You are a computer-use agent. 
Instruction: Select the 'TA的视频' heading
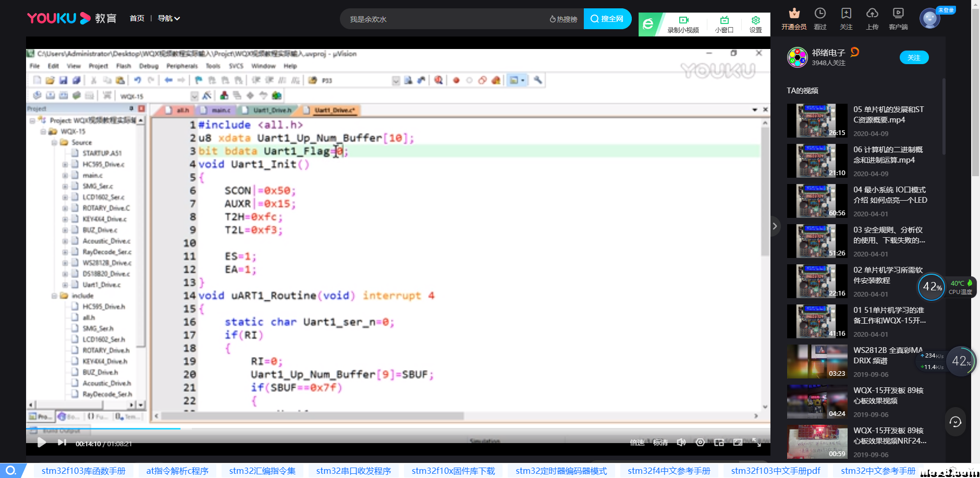802,91
